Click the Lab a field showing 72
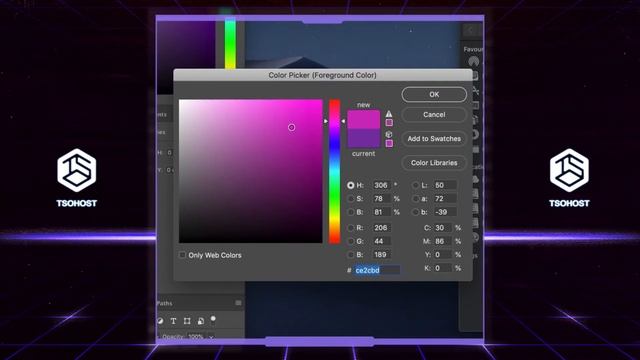The height and width of the screenshot is (360, 640). click(x=445, y=199)
